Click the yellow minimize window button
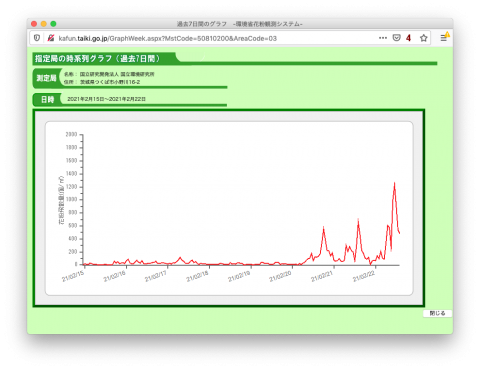Image resolution: width=480 pixels, height=370 pixels. click(44, 24)
